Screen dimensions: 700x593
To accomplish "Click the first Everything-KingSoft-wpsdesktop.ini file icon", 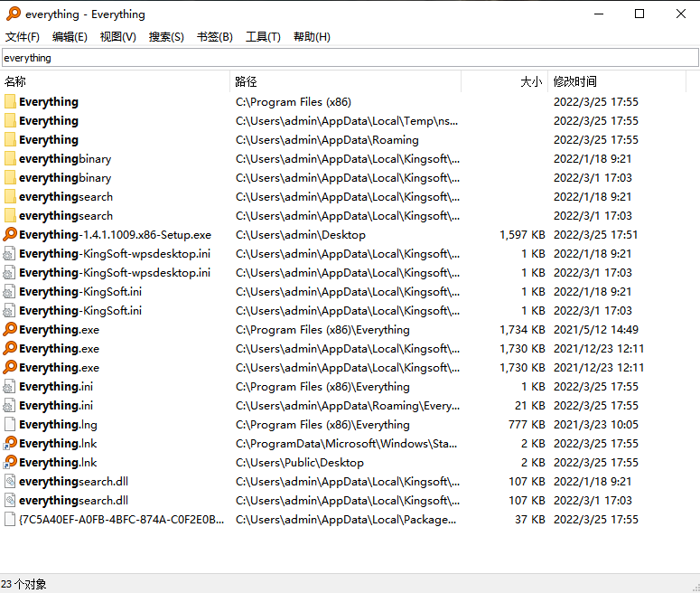I will (10, 254).
